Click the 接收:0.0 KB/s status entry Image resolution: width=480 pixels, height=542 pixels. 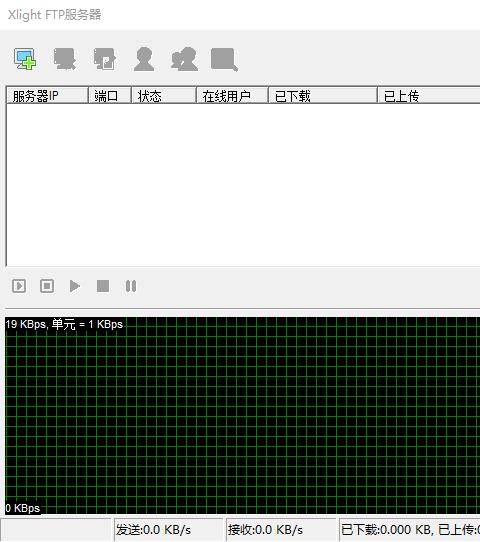281,530
